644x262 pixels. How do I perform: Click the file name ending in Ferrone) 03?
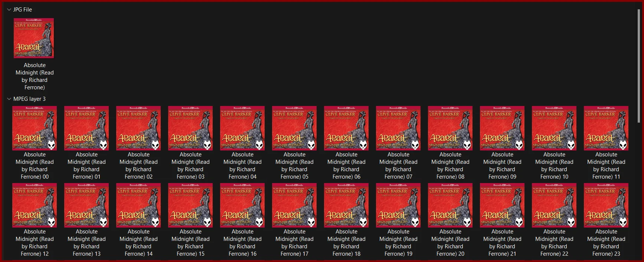[x=190, y=166]
